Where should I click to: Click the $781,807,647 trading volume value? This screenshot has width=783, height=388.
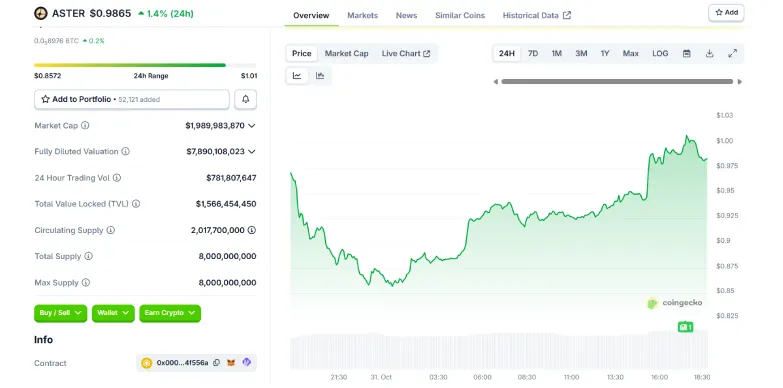point(231,178)
